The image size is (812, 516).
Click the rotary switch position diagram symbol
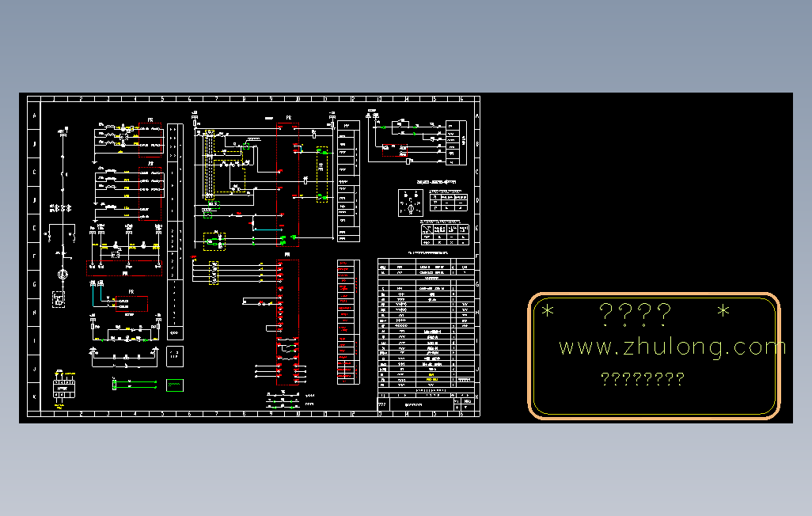pyautogui.click(x=410, y=202)
